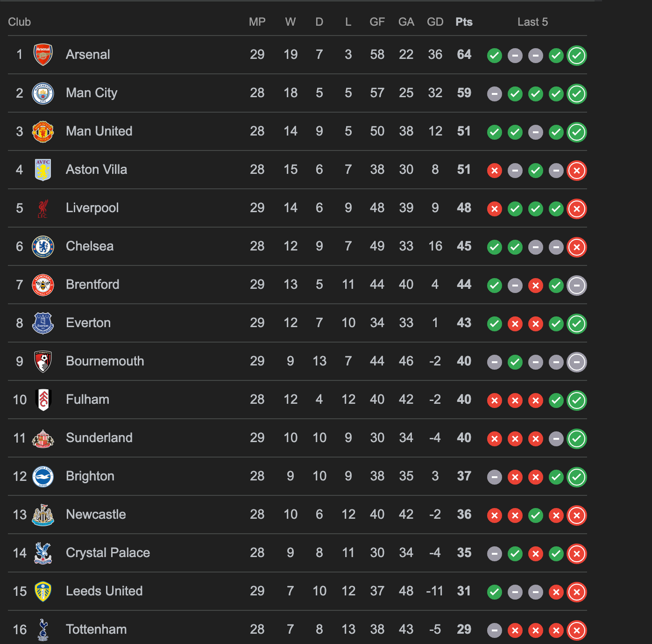Select the Brighton crest icon

(x=43, y=476)
